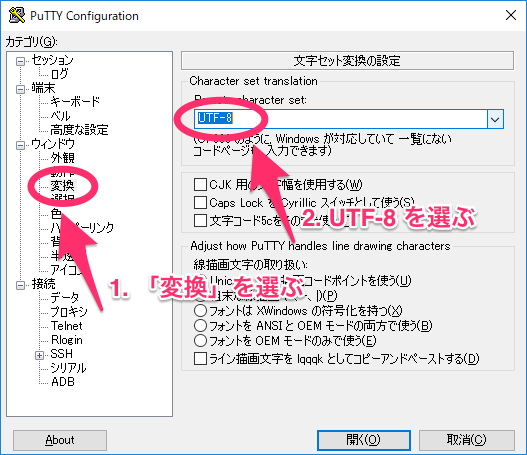Select the 変換 category

click(63, 185)
